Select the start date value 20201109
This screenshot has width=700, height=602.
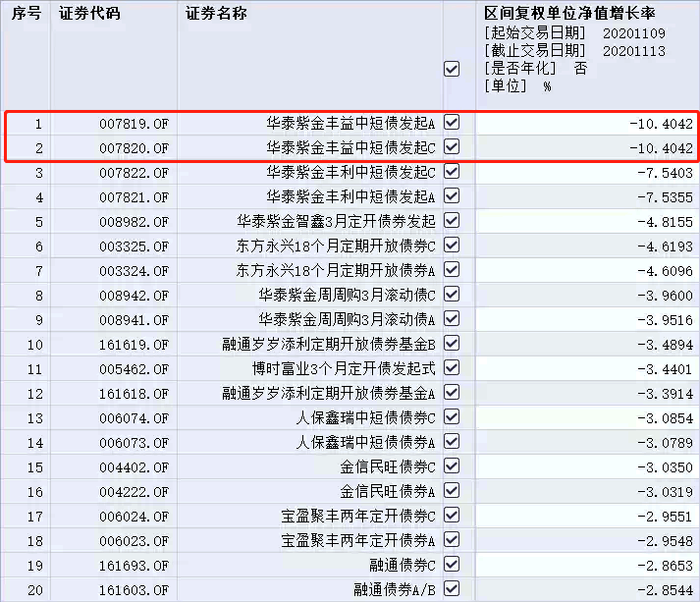[634, 33]
